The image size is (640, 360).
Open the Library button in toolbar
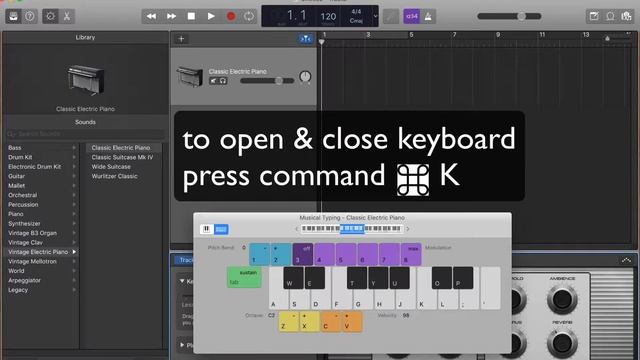pyautogui.click(x=13, y=16)
